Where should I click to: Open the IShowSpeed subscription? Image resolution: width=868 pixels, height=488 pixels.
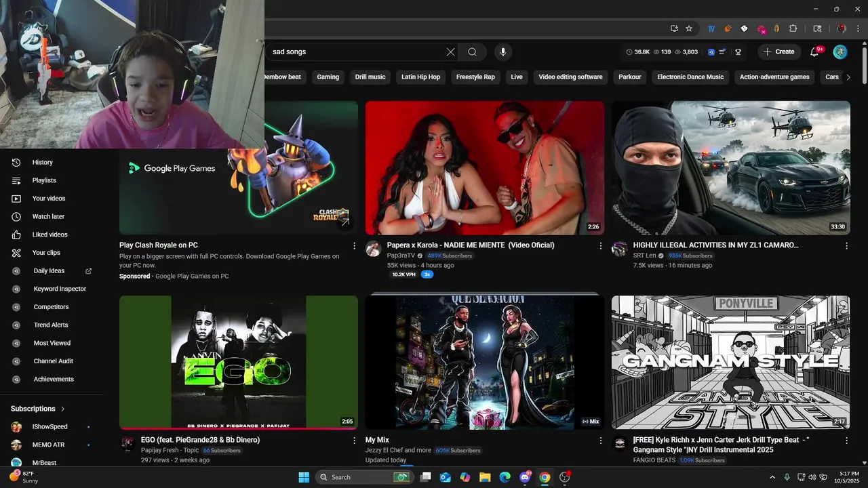point(50,427)
